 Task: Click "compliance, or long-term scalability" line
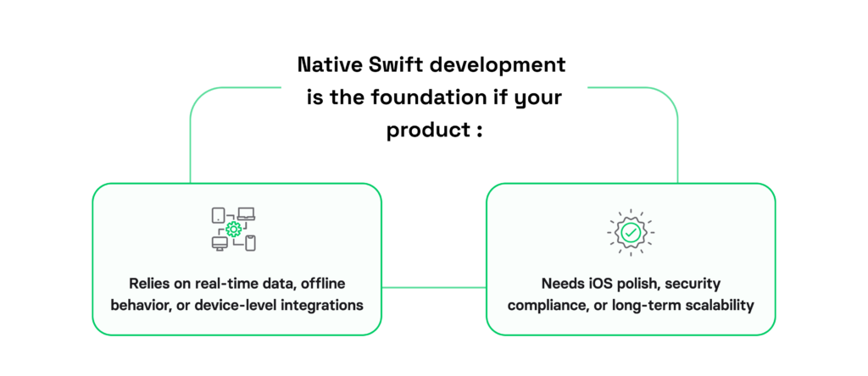pyautogui.click(x=631, y=305)
